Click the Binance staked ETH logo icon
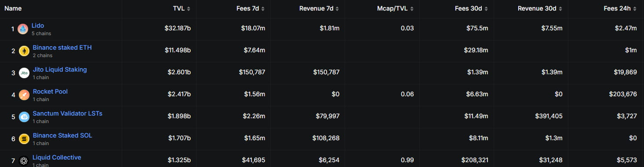 click(24, 51)
